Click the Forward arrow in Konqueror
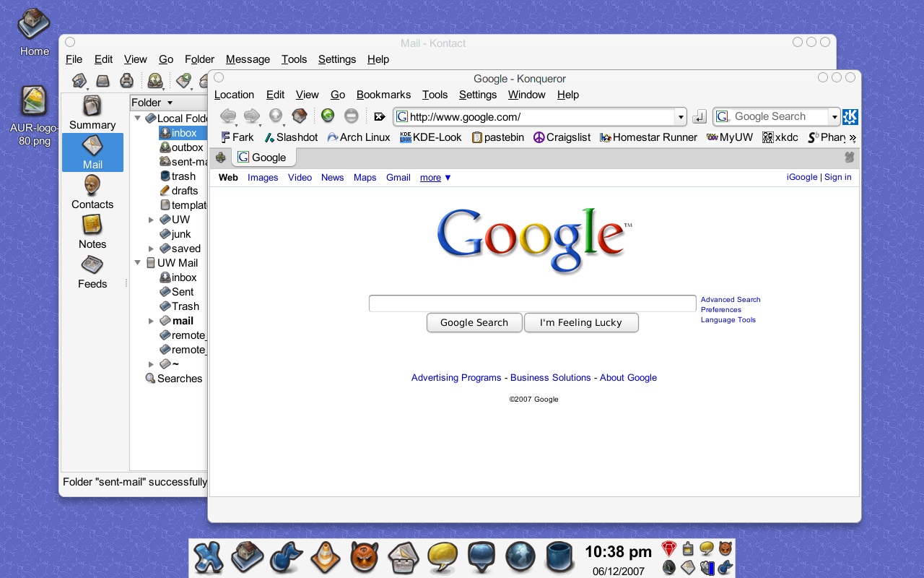The width and height of the screenshot is (924, 578). (x=252, y=116)
